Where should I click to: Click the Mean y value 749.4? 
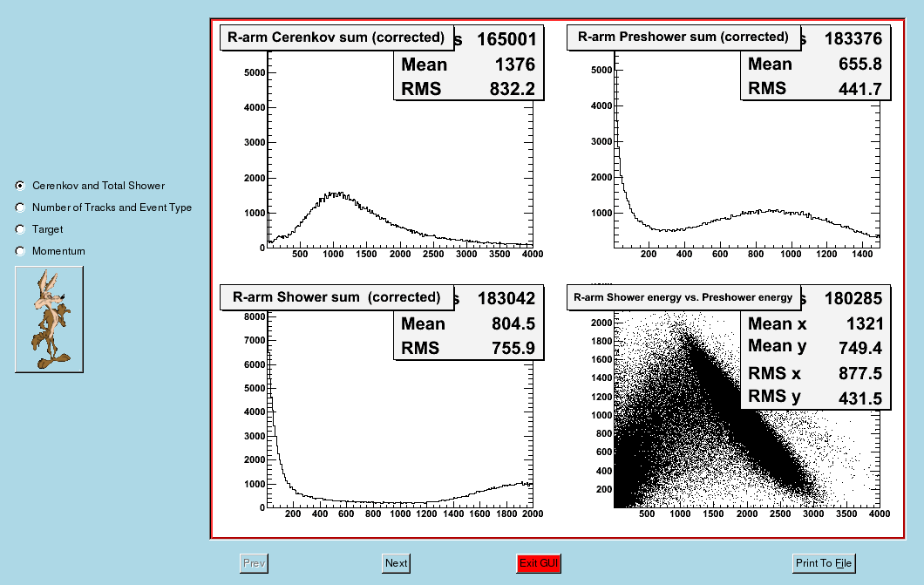coord(859,348)
